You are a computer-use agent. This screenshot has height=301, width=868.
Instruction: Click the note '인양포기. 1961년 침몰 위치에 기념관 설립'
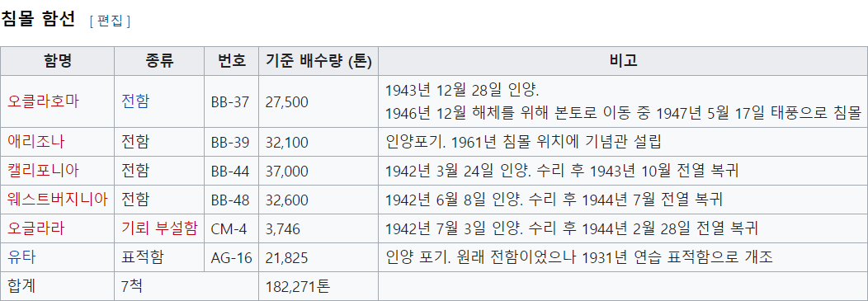point(523,142)
